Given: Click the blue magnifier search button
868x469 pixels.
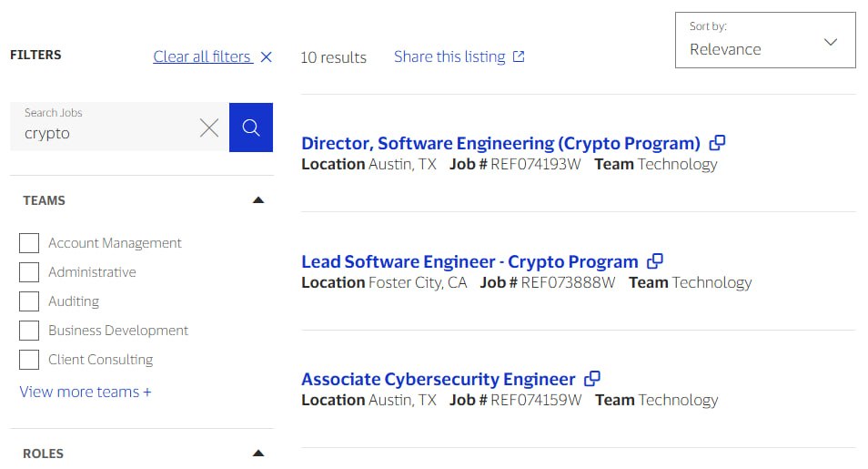Looking at the screenshot, I should pyautogui.click(x=251, y=127).
